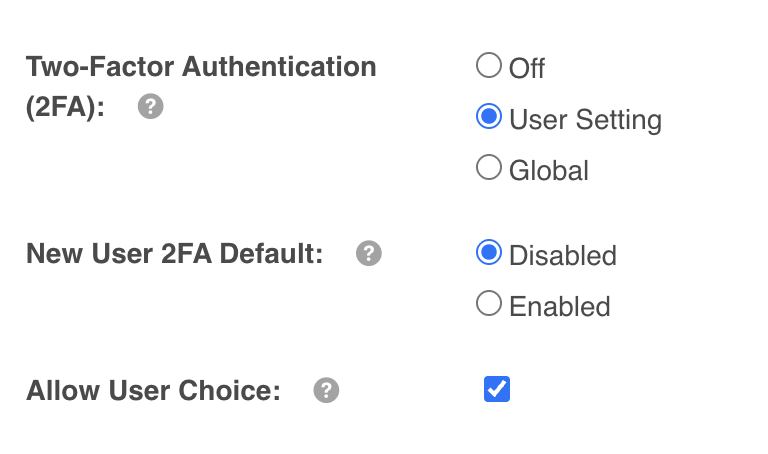Click the 'Enabled' option label text
Image resolution: width=768 pixels, height=454 pixels.
[x=559, y=306]
